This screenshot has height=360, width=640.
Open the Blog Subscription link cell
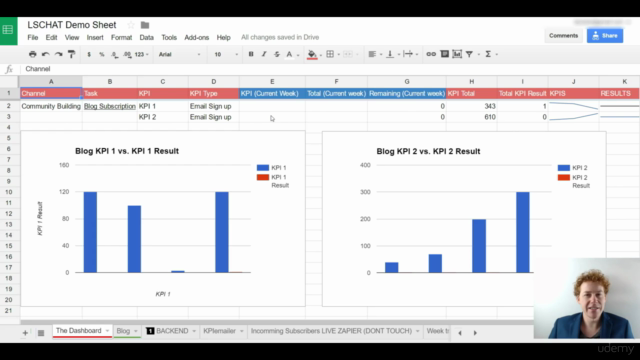pos(110,106)
